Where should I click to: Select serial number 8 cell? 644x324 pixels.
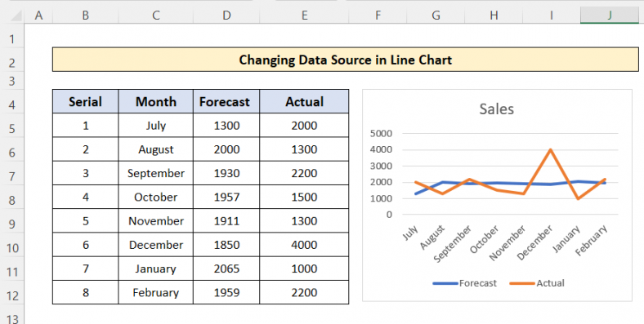coord(86,292)
